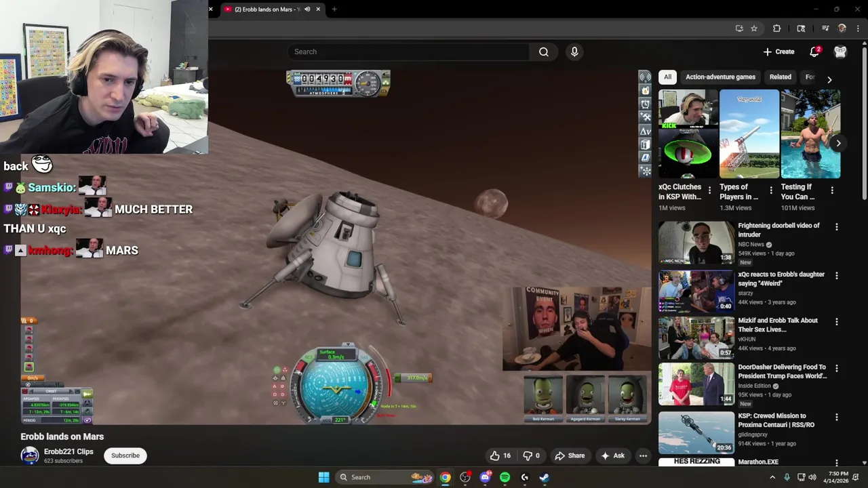Close the Erobb lands on Mars tab

pyautogui.click(x=317, y=9)
